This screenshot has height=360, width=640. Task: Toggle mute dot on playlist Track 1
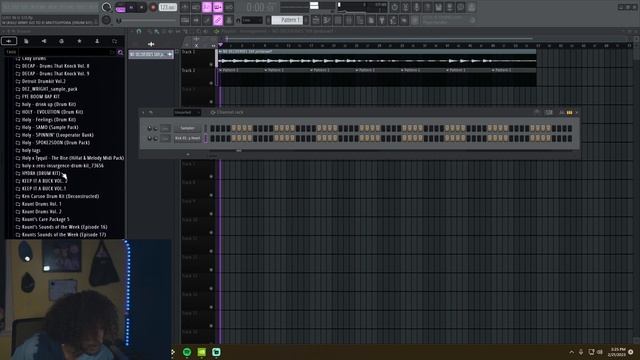211,64
